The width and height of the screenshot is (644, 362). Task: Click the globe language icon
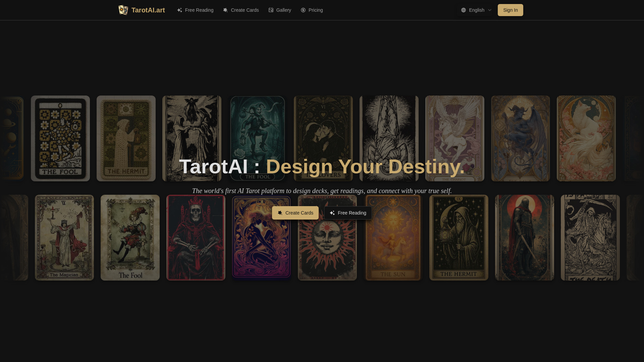464,10
